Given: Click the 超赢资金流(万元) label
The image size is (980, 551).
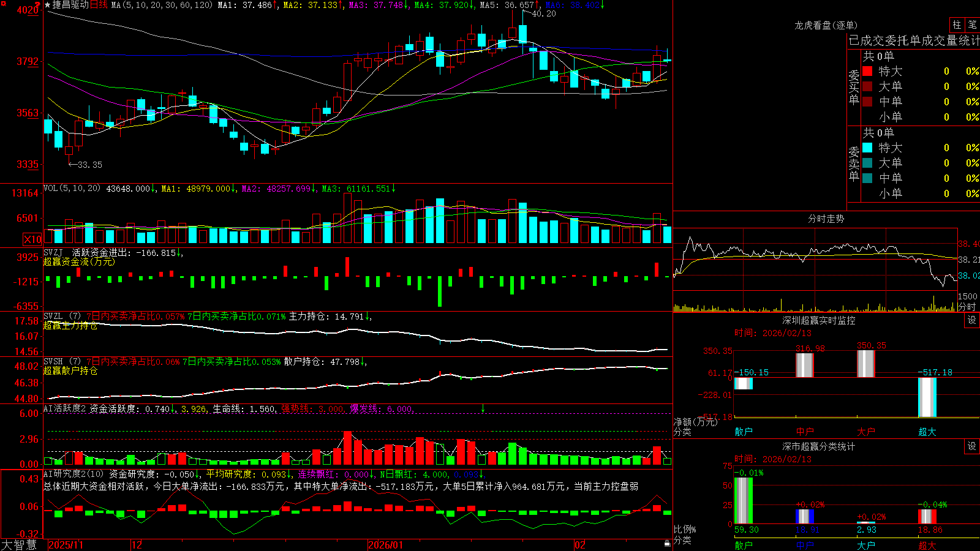Looking at the screenshot, I should tap(79, 261).
